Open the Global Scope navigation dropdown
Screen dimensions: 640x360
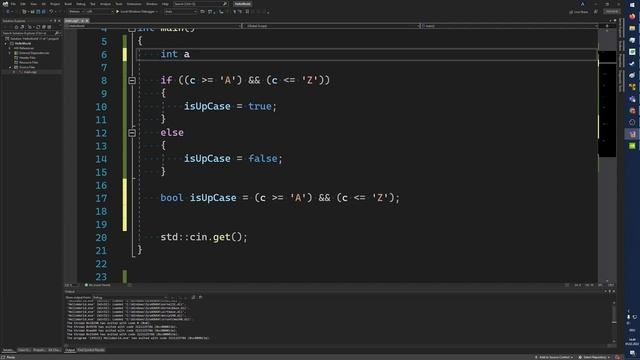331,26
